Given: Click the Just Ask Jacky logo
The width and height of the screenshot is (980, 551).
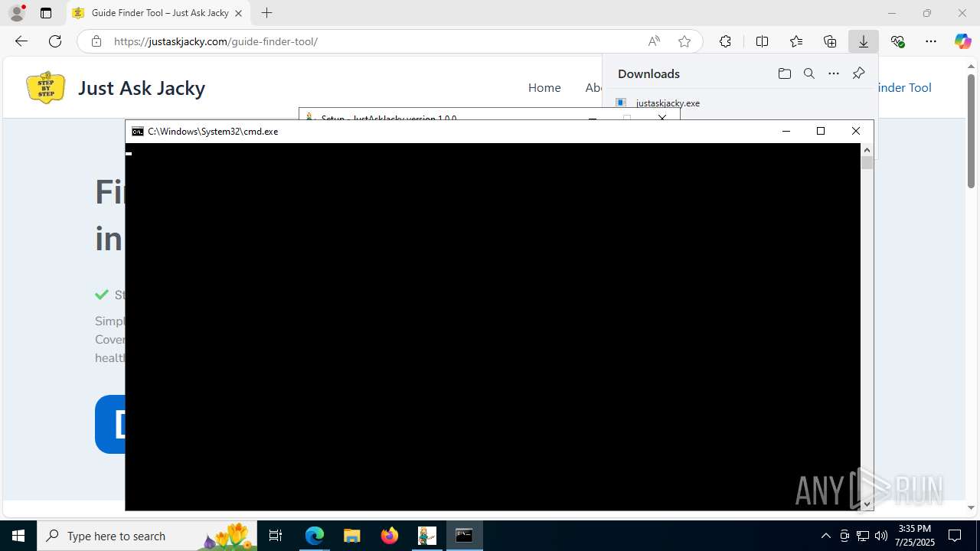Looking at the screenshot, I should [45, 87].
